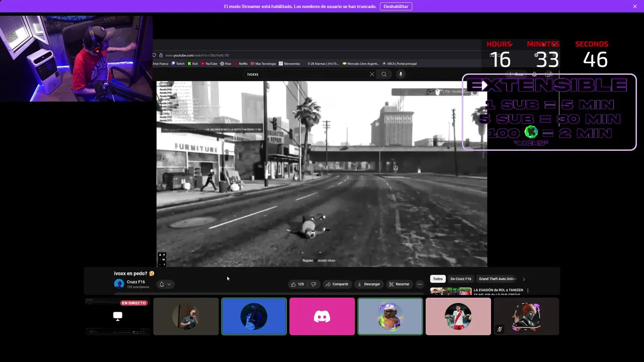Viewport: 644px width, 362px height.
Task: Open the three-dot more actions menu under the video
Action: (x=420, y=285)
